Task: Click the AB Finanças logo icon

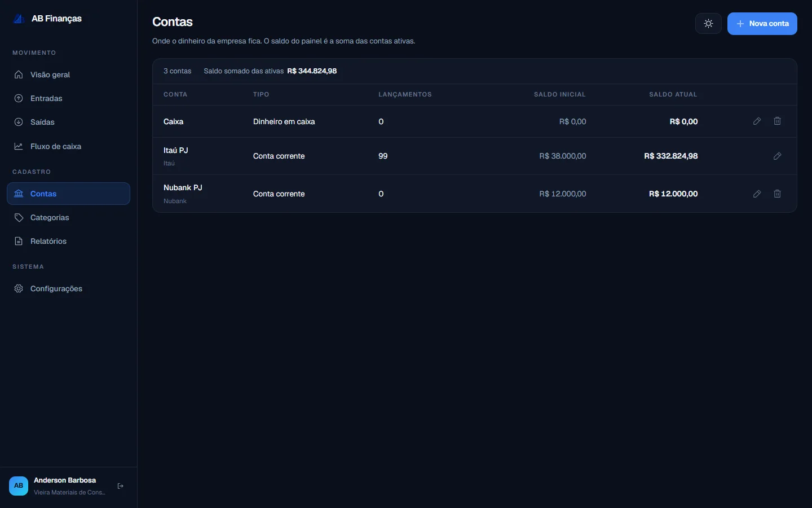Action: [19, 19]
